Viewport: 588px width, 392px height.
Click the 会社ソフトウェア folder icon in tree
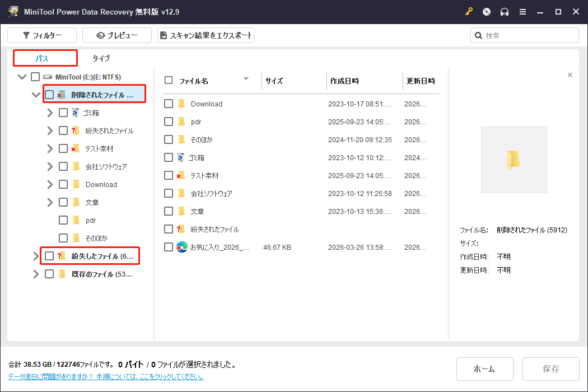click(76, 166)
